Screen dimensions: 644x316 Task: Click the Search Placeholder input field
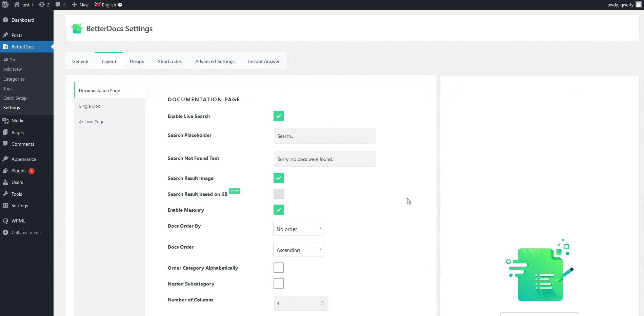[x=324, y=136]
